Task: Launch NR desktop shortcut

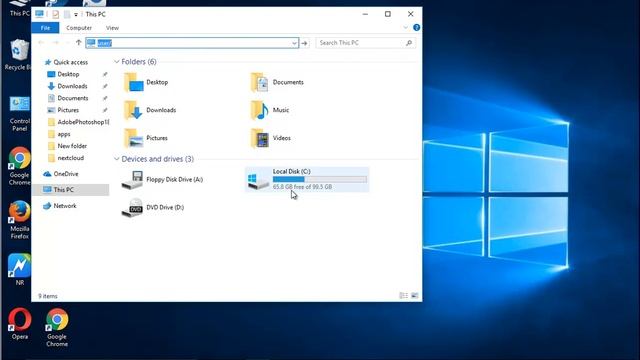Action: (19, 269)
